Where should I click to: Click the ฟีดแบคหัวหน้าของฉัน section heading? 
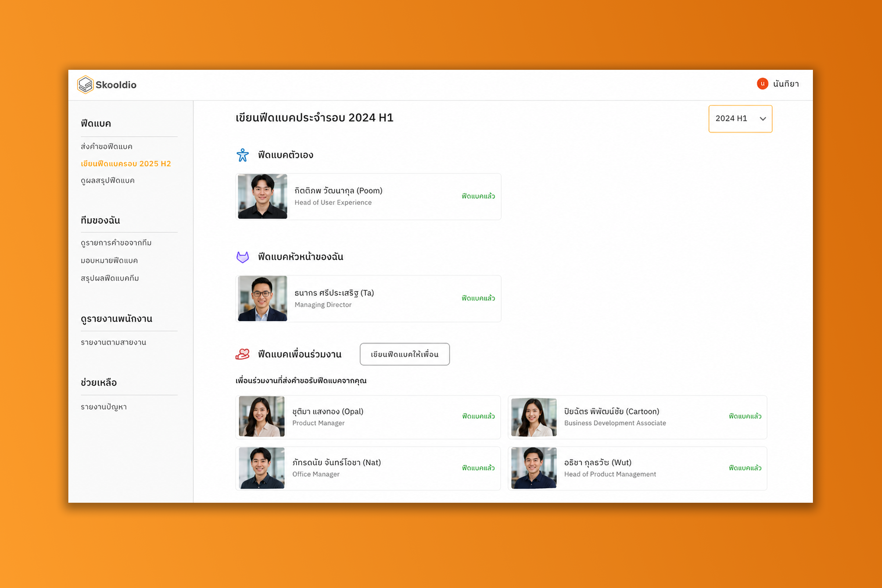coord(300,257)
